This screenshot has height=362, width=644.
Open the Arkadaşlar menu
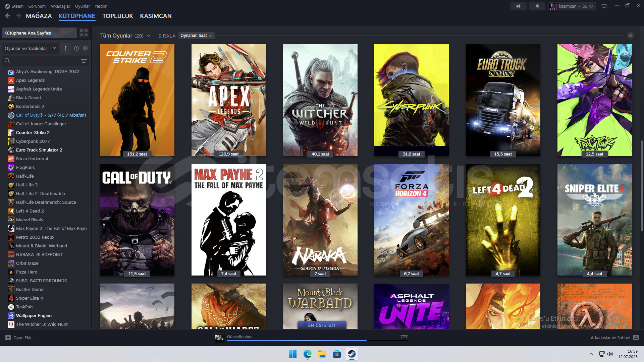[x=60, y=6]
